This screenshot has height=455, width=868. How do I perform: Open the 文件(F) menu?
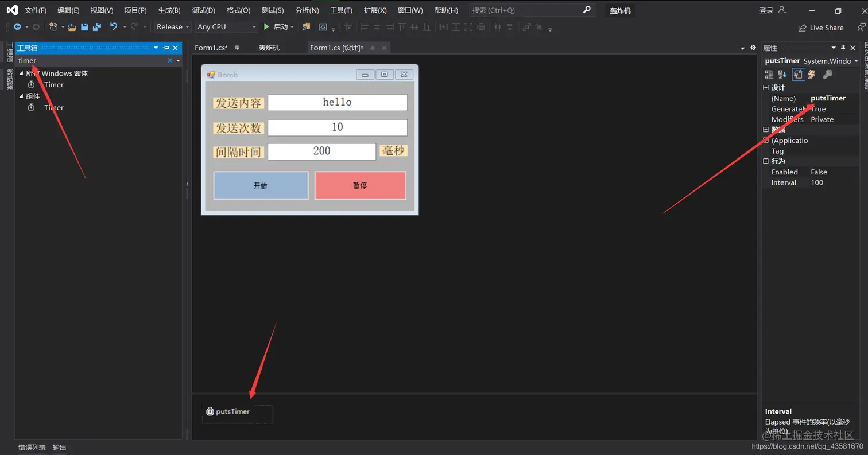(36, 10)
